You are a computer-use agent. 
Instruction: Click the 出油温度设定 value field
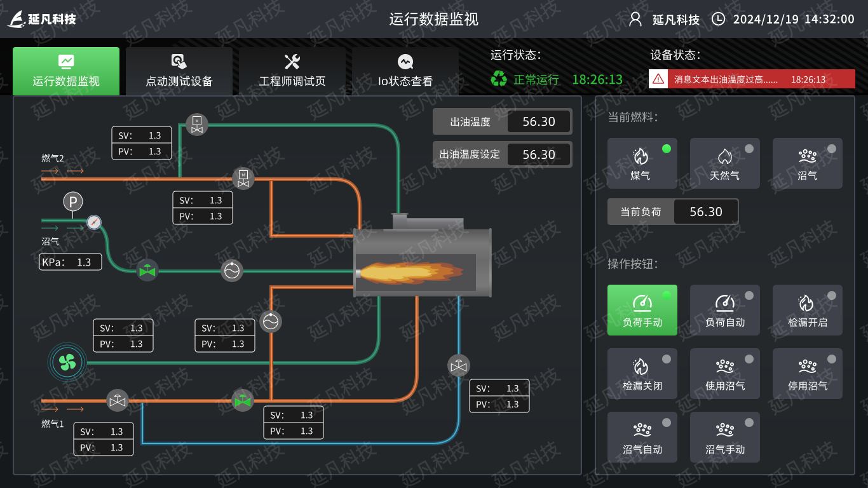(539, 154)
